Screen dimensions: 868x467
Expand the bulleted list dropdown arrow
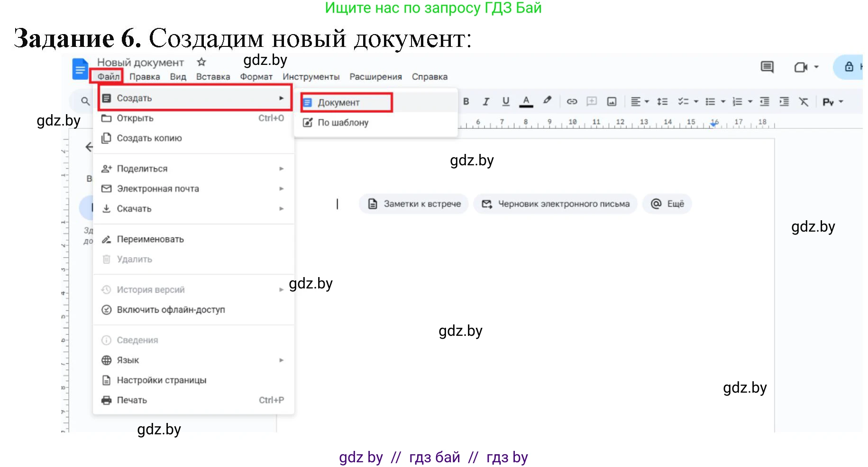coord(723,102)
